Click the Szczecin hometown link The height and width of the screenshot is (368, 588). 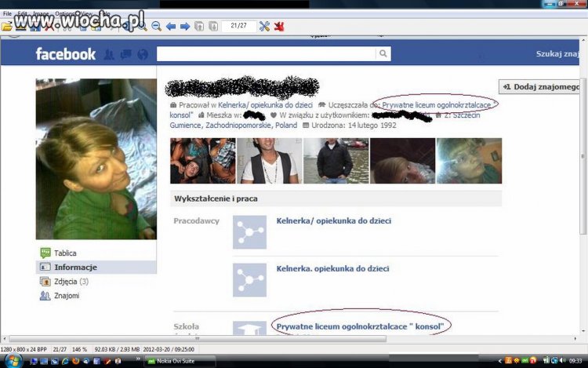point(466,115)
